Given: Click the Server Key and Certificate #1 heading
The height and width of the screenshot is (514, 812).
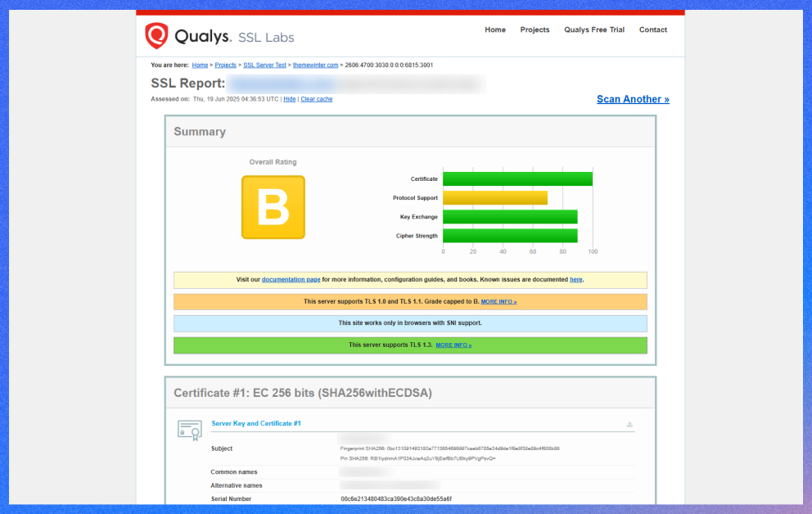Looking at the screenshot, I should (x=256, y=423).
